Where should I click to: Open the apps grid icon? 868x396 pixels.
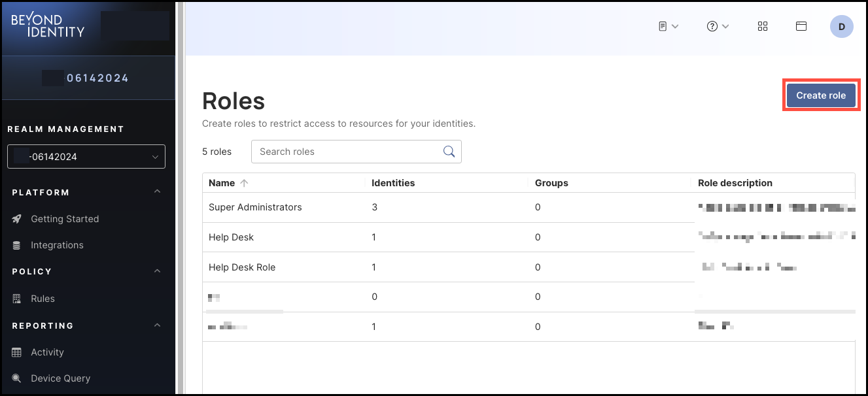click(763, 26)
